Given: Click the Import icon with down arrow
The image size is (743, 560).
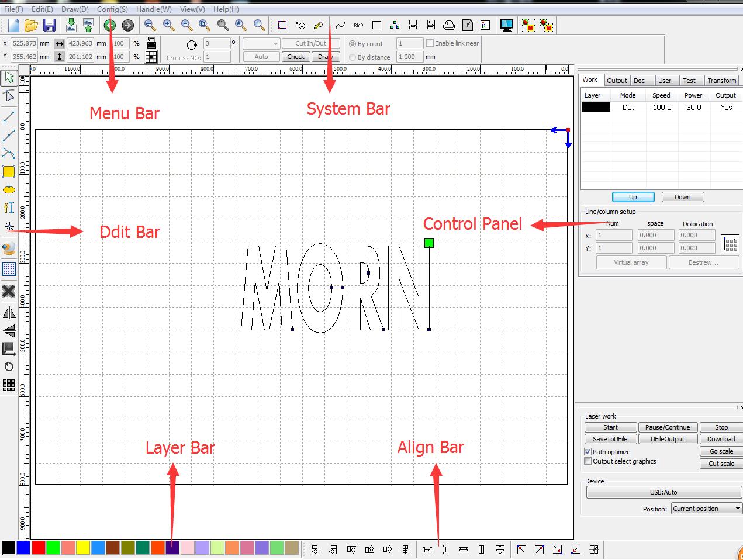Looking at the screenshot, I should [x=71, y=25].
